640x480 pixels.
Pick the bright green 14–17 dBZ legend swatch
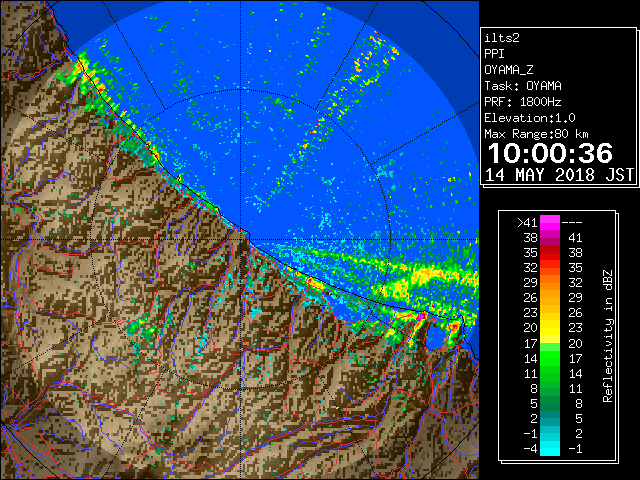[x=550, y=358]
